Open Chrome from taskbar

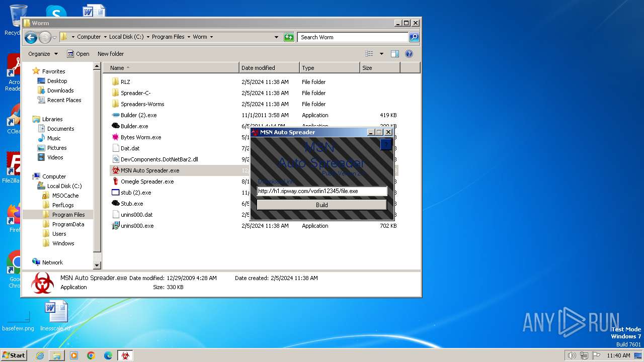[x=91, y=355]
